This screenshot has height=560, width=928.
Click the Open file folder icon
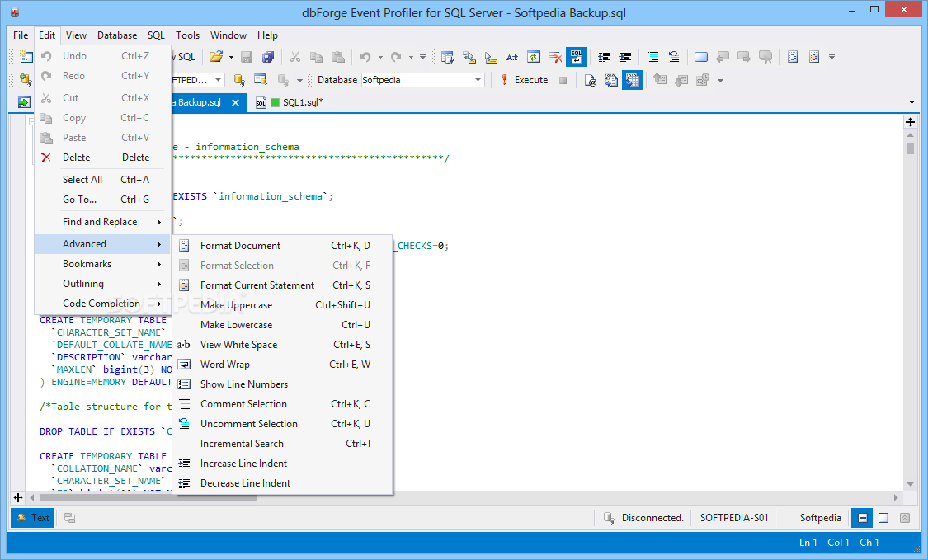216,57
